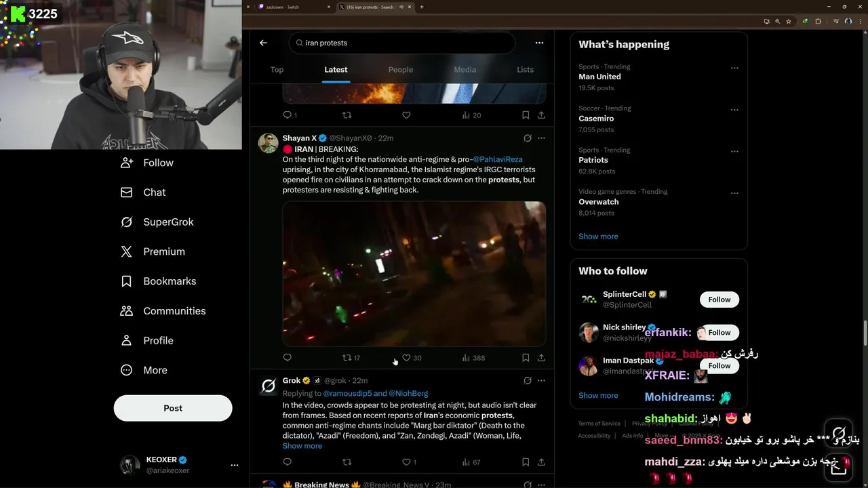This screenshot has width=868, height=488.
Task: Open Profile in the sidebar
Action: (146, 341)
